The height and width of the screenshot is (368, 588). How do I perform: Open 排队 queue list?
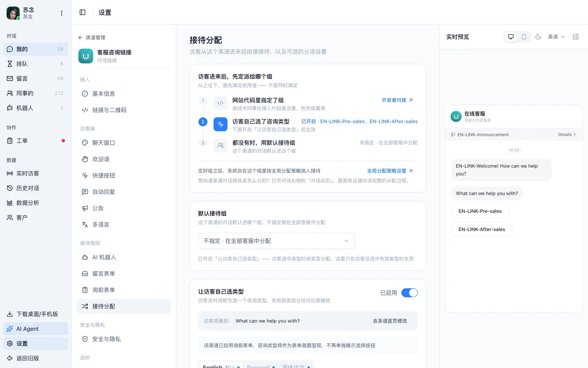[36, 64]
